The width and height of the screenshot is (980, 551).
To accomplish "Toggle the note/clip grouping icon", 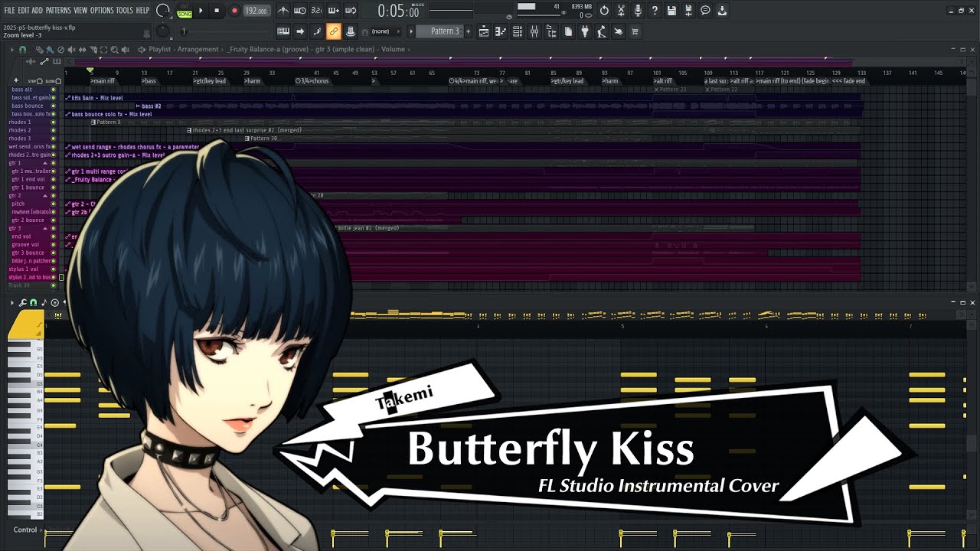I will coord(317,31).
